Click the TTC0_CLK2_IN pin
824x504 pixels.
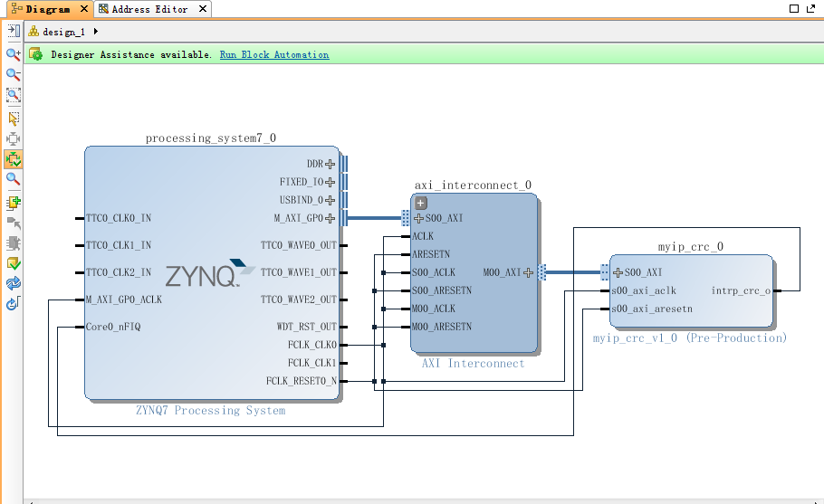click(119, 272)
